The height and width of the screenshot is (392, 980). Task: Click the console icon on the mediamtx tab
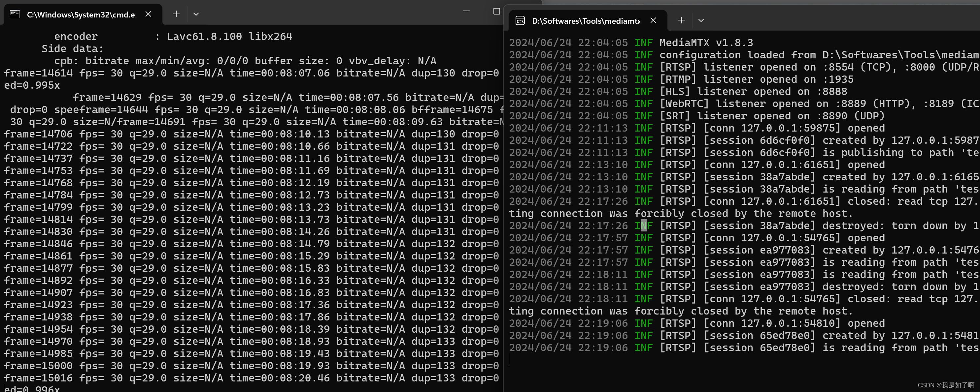pyautogui.click(x=520, y=20)
